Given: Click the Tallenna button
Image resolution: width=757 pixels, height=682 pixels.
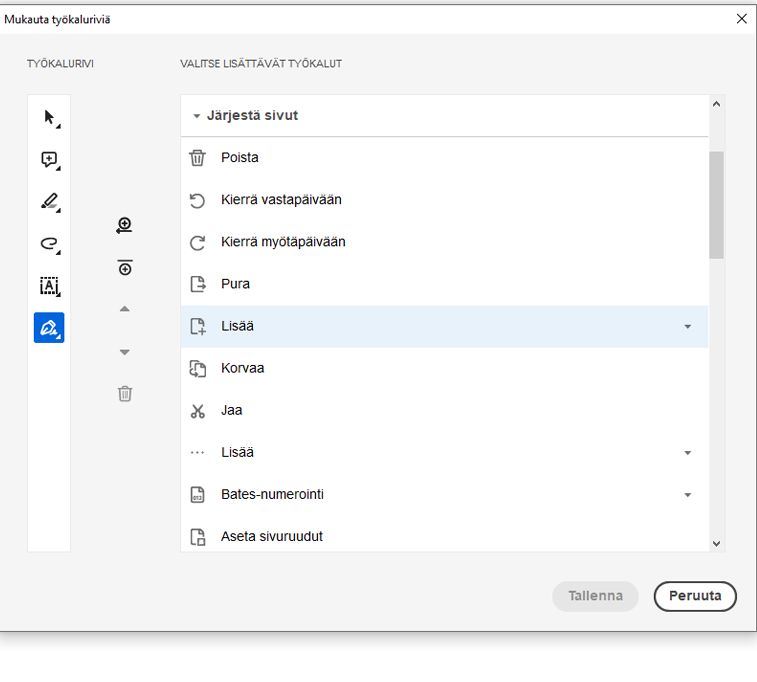Looking at the screenshot, I should pyautogui.click(x=595, y=596).
